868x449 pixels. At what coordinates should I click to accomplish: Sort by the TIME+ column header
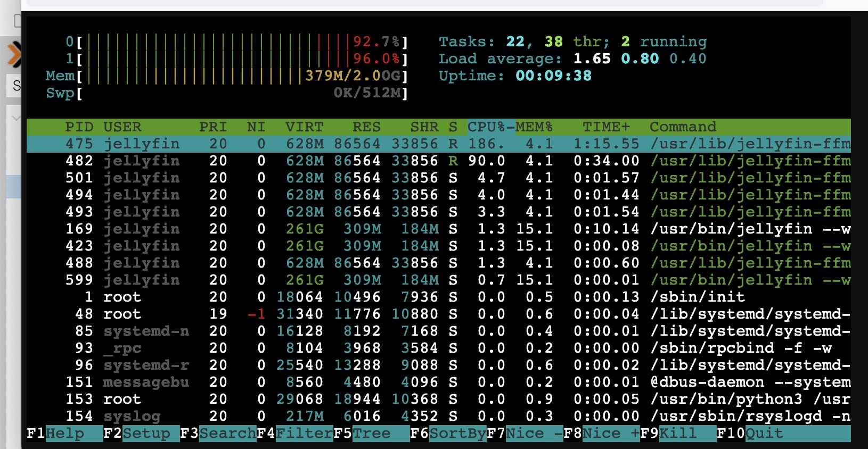[x=606, y=127]
